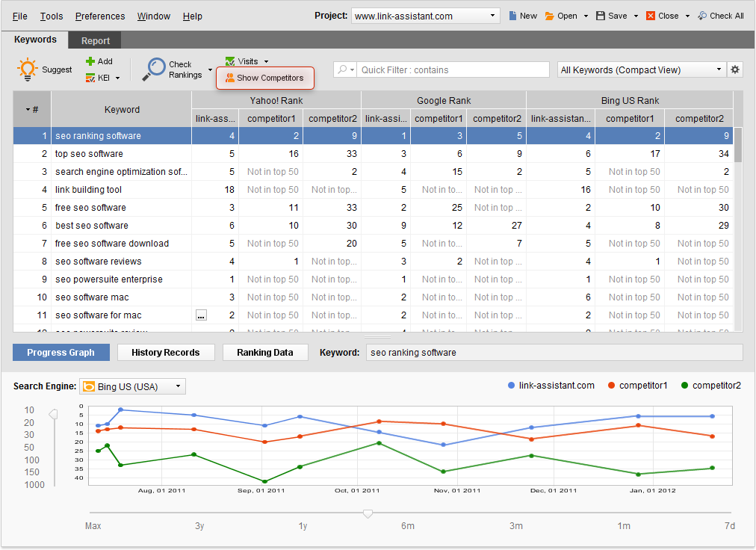
Task: Show the History Records panel
Action: tap(166, 352)
